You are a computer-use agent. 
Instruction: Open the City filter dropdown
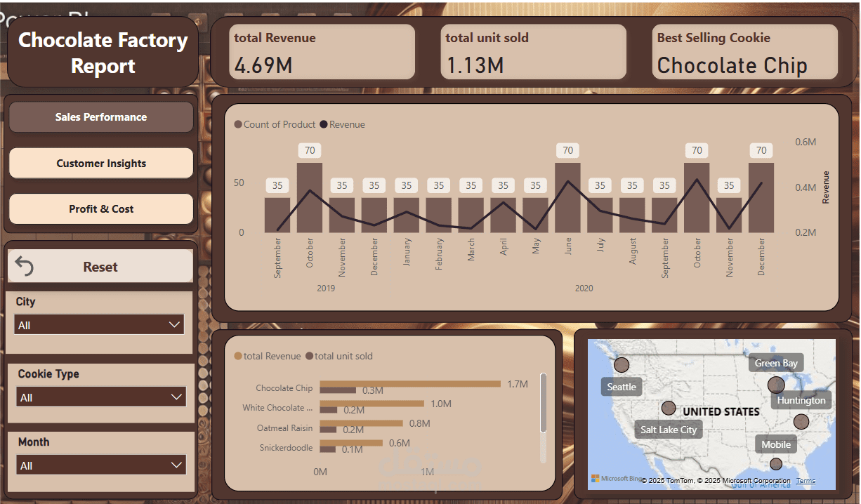174,324
